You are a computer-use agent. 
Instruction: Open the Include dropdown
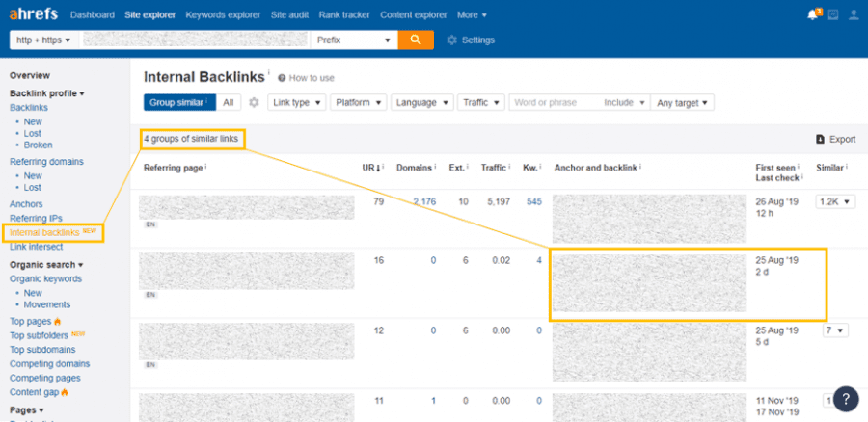point(624,102)
